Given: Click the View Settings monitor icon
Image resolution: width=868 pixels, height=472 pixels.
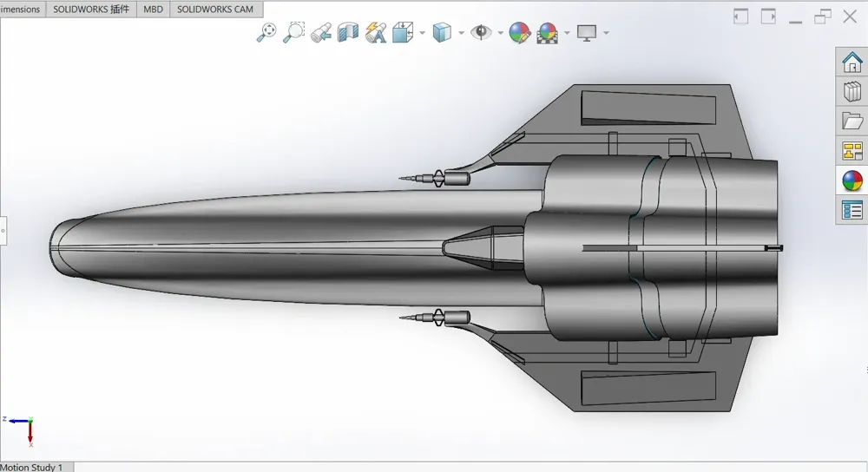Looking at the screenshot, I should (x=587, y=33).
